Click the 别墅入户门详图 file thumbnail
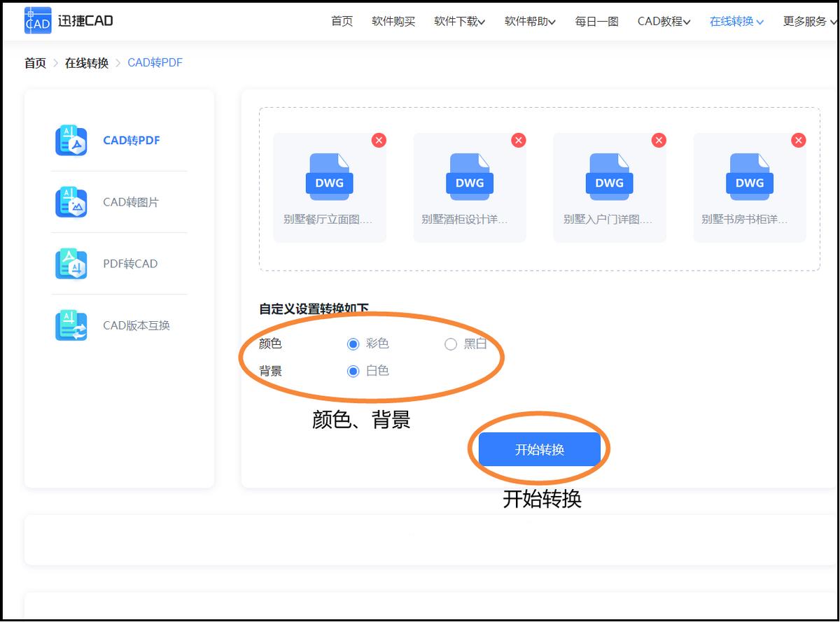Viewport: 840px width, 622px height. [609, 176]
